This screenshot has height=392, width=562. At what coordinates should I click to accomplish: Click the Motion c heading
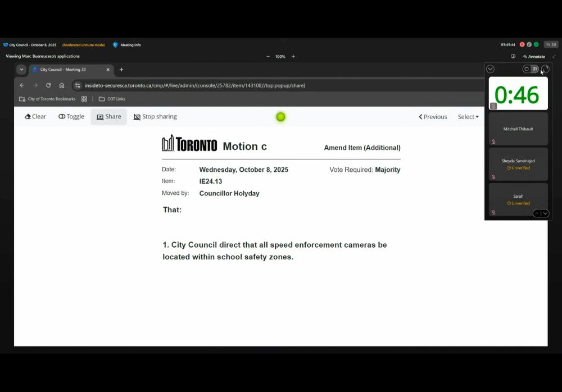245,146
